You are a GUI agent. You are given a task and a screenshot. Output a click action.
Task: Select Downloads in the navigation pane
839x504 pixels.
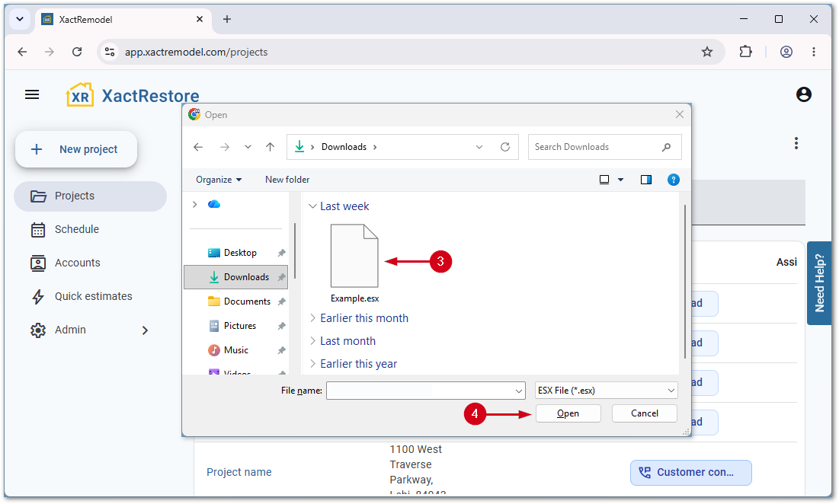point(236,277)
